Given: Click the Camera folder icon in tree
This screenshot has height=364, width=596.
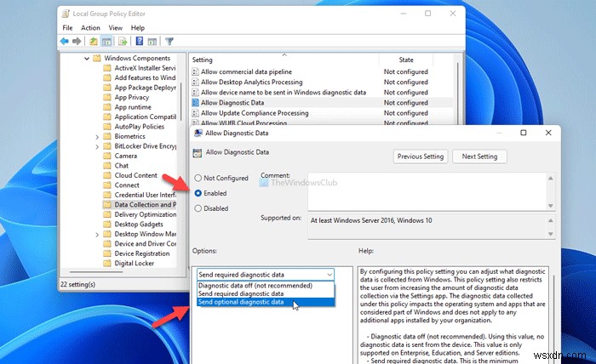Looking at the screenshot, I should [x=107, y=156].
